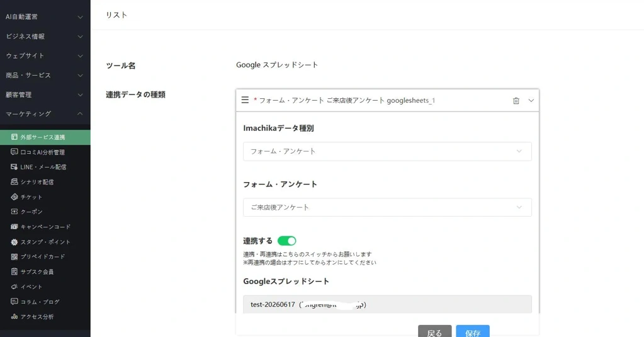Image resolution: width=644 pixels, height=337 pixels.
Task: Go to シナリオ配信 menu item
Action: 45,181
